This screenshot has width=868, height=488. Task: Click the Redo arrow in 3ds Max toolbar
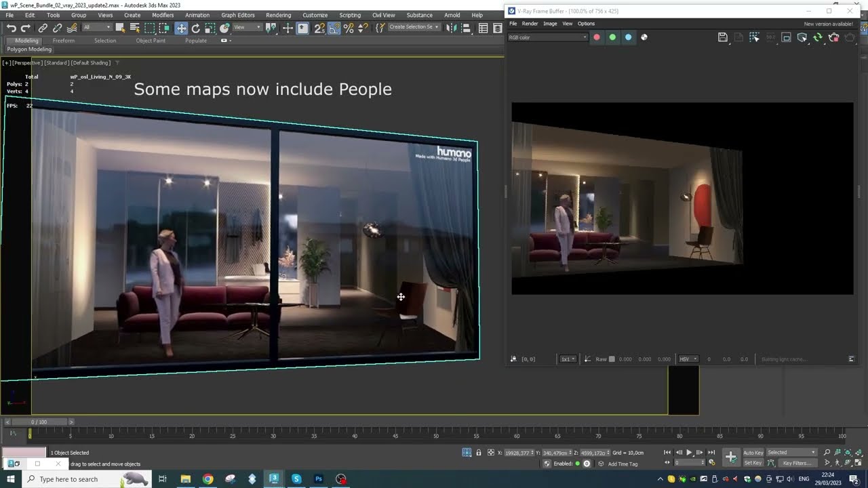point(26,28)
